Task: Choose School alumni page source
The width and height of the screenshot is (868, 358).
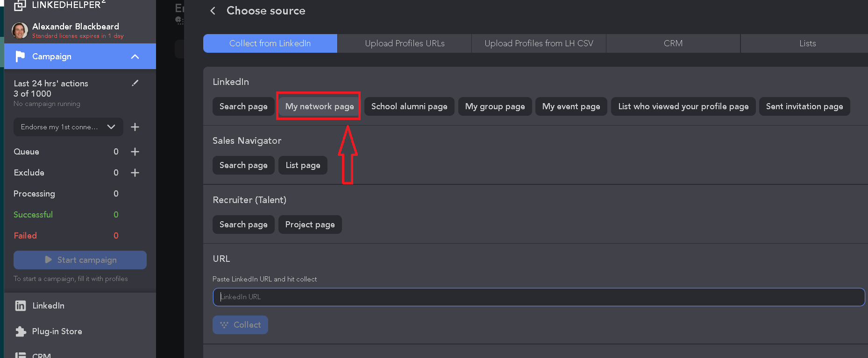Action: pos(409,106)
